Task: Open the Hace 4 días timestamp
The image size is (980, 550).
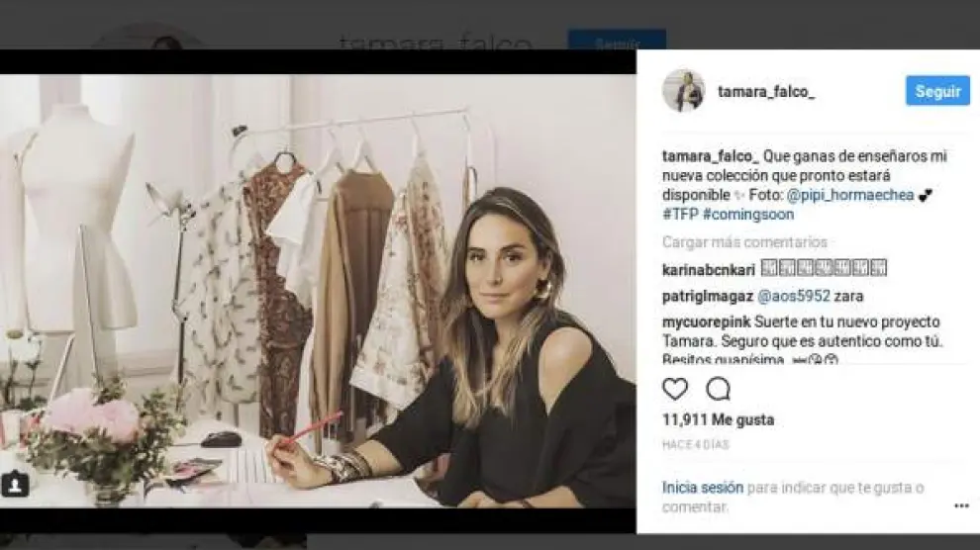Action: (696, 444)
